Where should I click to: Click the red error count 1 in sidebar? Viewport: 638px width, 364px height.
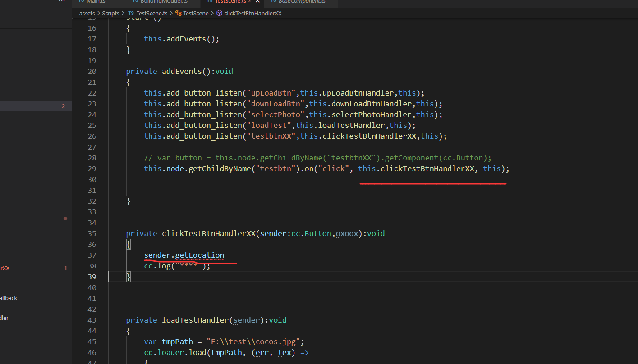click(65, 268)
